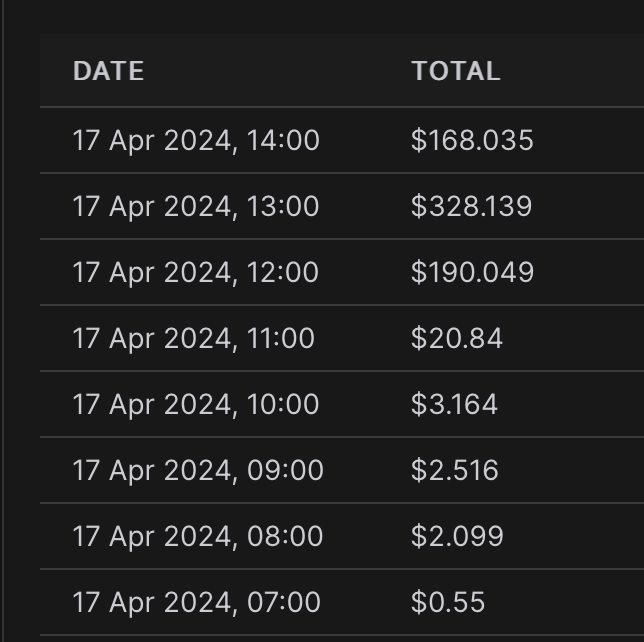Select the 17 Apr 2024, 10:00 date cell

click(196, 404)
